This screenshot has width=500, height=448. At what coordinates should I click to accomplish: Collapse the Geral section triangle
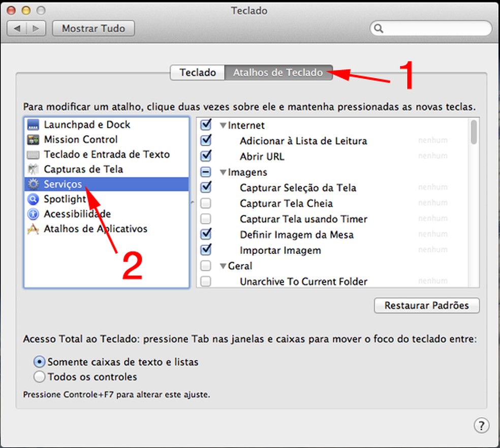click(x=223, y=266)
